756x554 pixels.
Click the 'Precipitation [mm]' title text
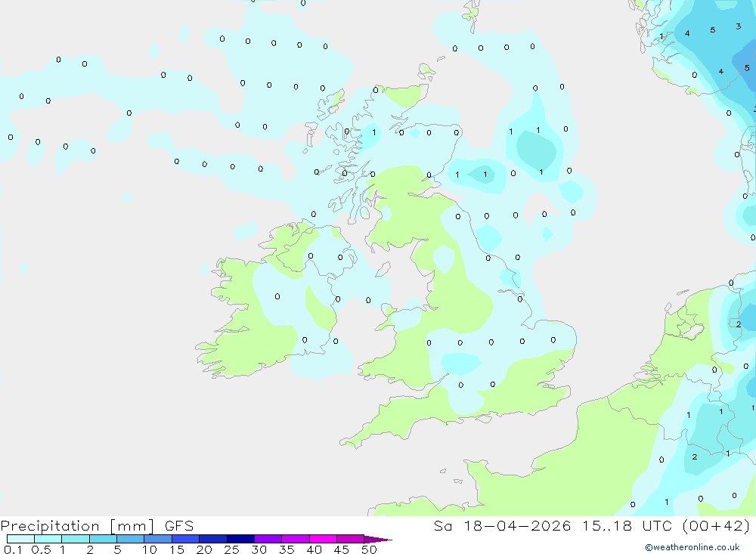[x=77, y=526]
